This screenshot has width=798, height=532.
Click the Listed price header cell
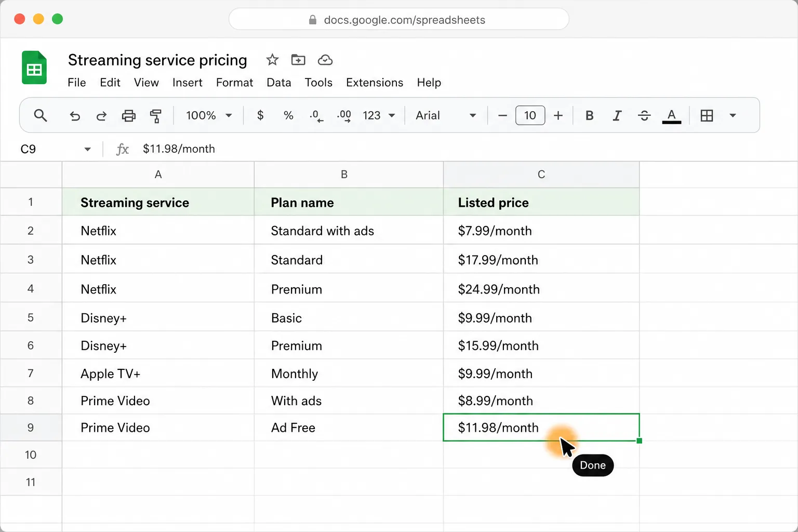(x=541, y=202)
